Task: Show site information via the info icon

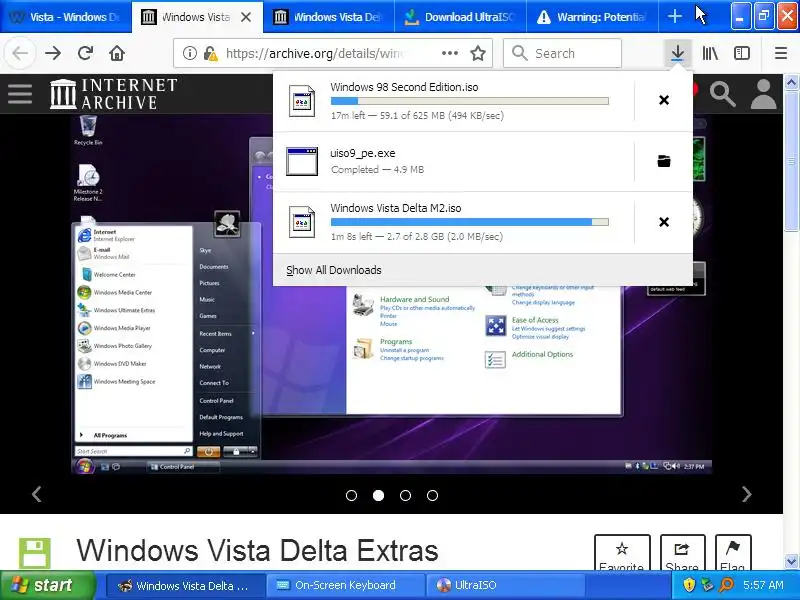Action: 189,53
